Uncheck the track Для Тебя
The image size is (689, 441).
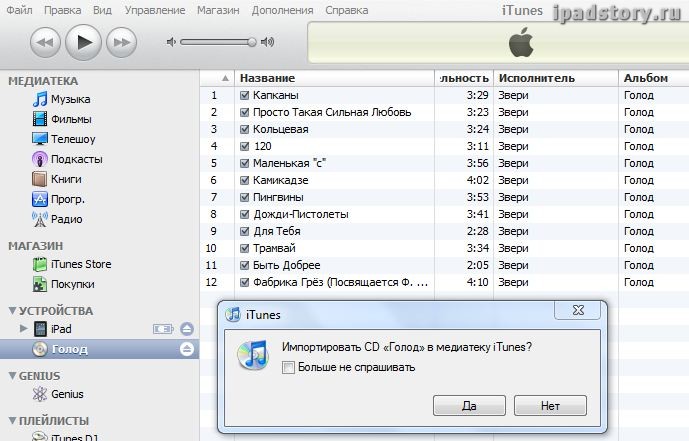[x=245, y=231]
